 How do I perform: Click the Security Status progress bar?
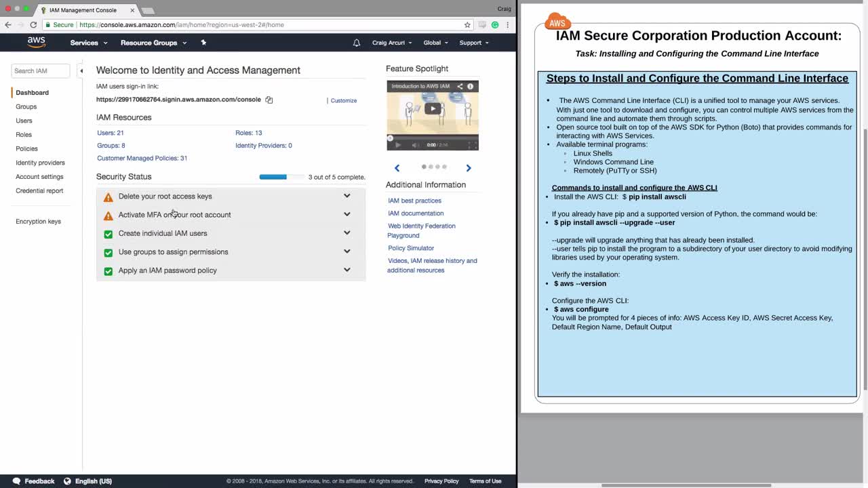281,177
